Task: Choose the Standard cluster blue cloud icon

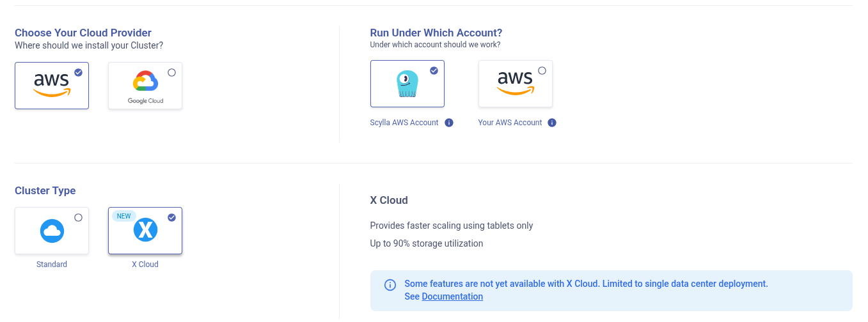Action: click(52, 231)
